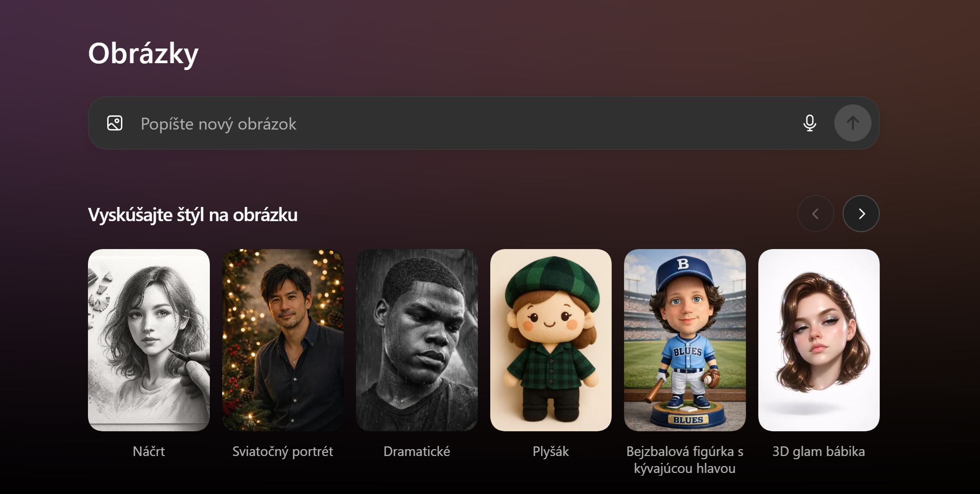Click the add image icon in prompt box
980x494 pixels.
[115, 123]
